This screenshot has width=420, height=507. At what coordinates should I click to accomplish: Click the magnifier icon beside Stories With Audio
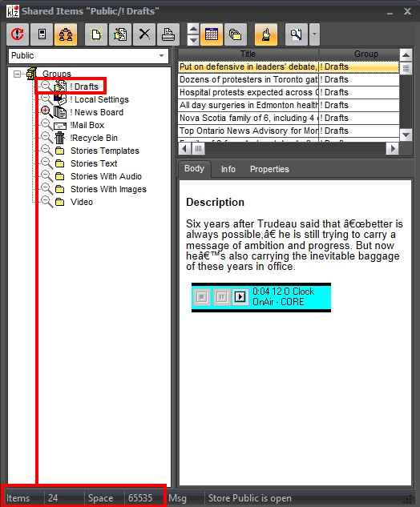[x=46, y=176]
